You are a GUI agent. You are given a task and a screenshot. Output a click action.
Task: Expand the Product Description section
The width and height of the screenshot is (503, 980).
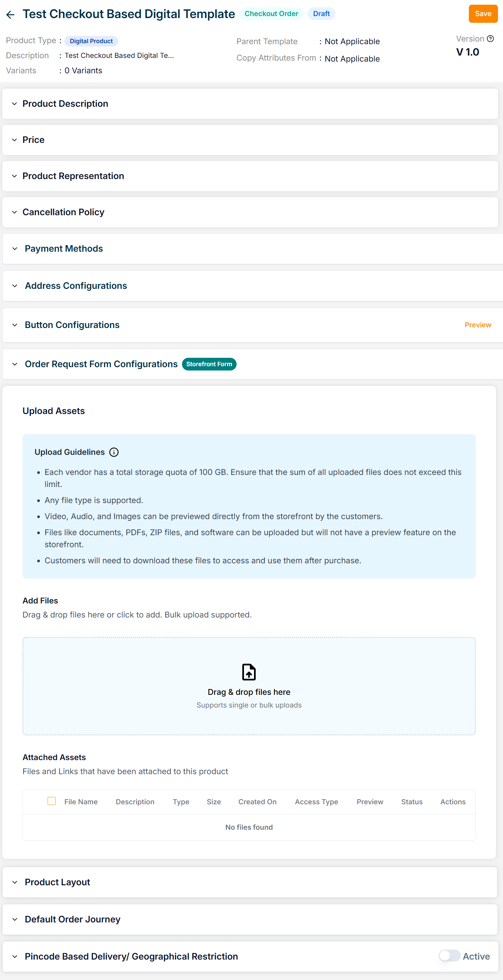(x=65, y=104)
